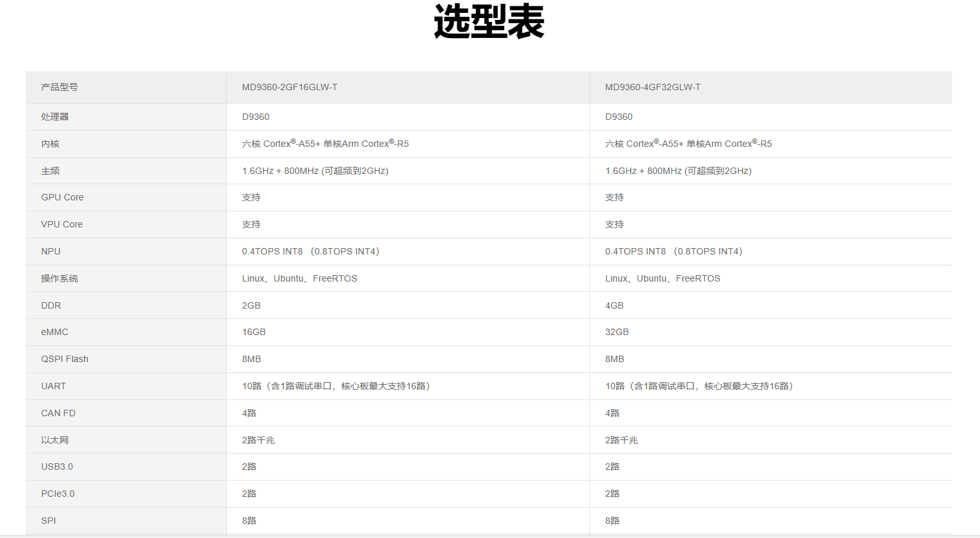
Task: Click the CAN FD row label
Action: [58, 413]
